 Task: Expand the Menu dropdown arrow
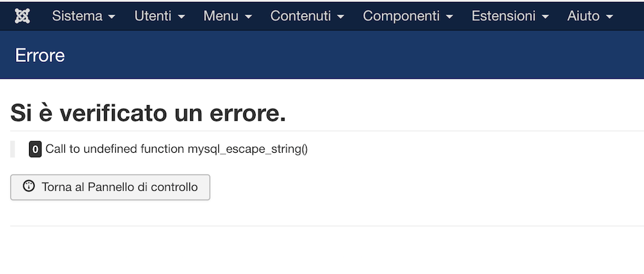[249, 17]
